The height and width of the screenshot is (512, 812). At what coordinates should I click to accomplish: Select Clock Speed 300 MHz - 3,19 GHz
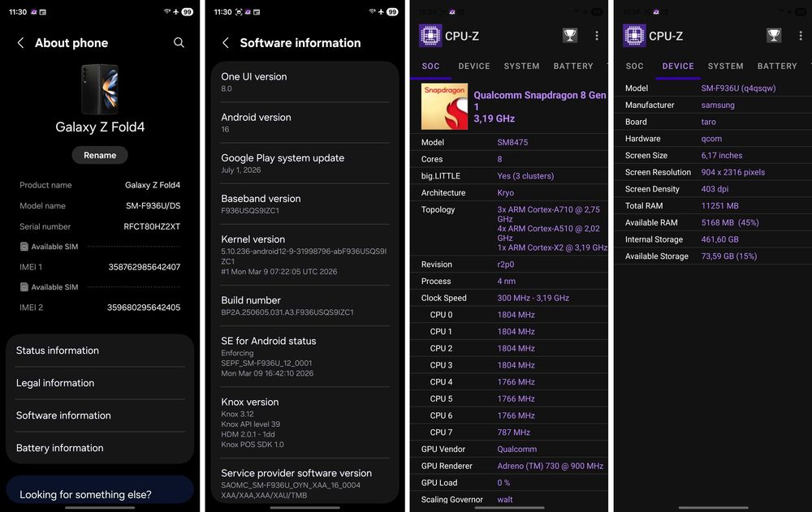[533, 298]
